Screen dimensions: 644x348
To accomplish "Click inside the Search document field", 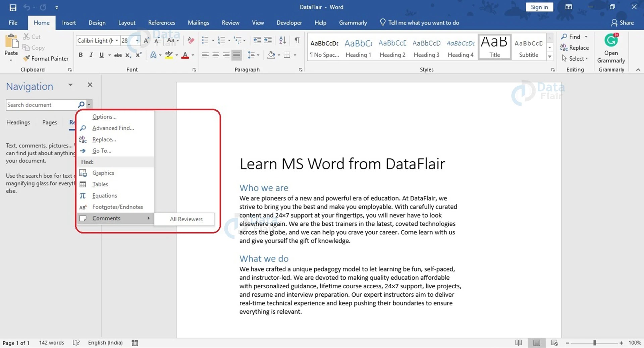I will point(40,105).
